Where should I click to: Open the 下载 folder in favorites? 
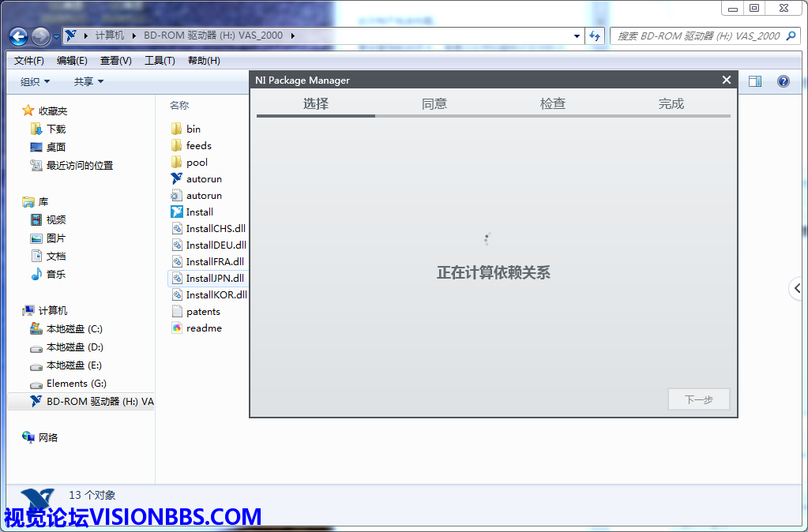(x=56, y=129)
